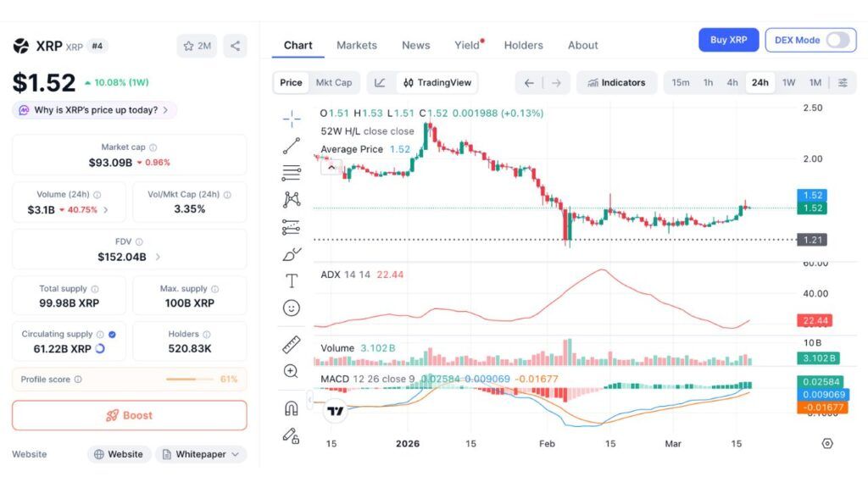
Task: Open the zoom-in magnifier tool
Action: click(292, 372)
